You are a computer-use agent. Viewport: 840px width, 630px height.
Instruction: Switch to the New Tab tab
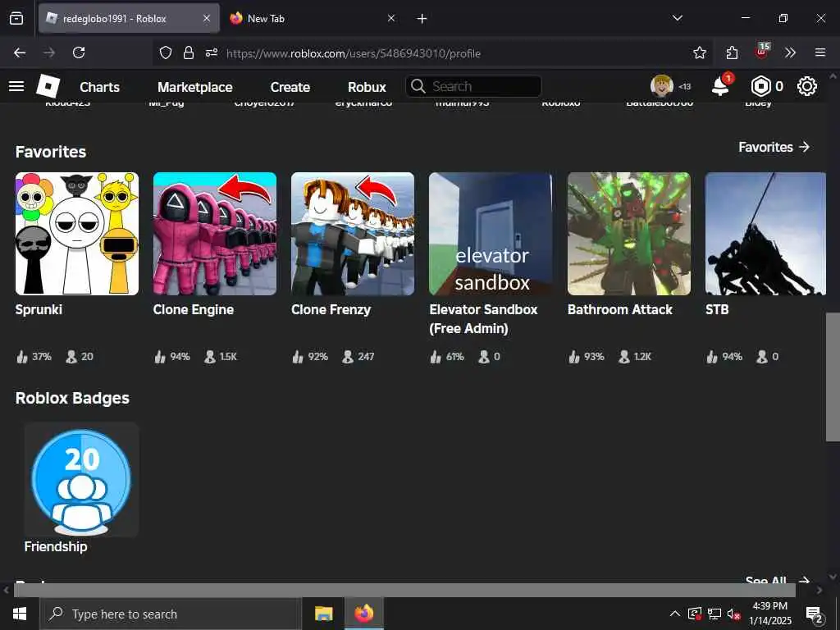click(x=313, y=19)
